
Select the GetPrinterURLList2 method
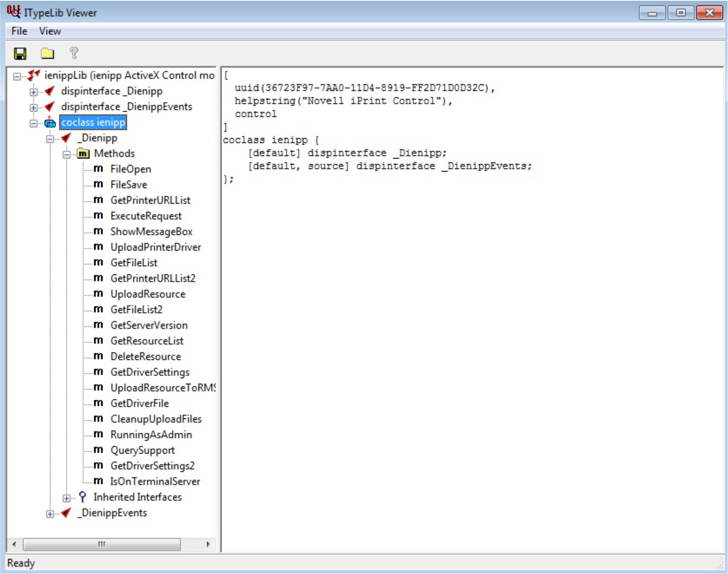(x=153, y=278)
